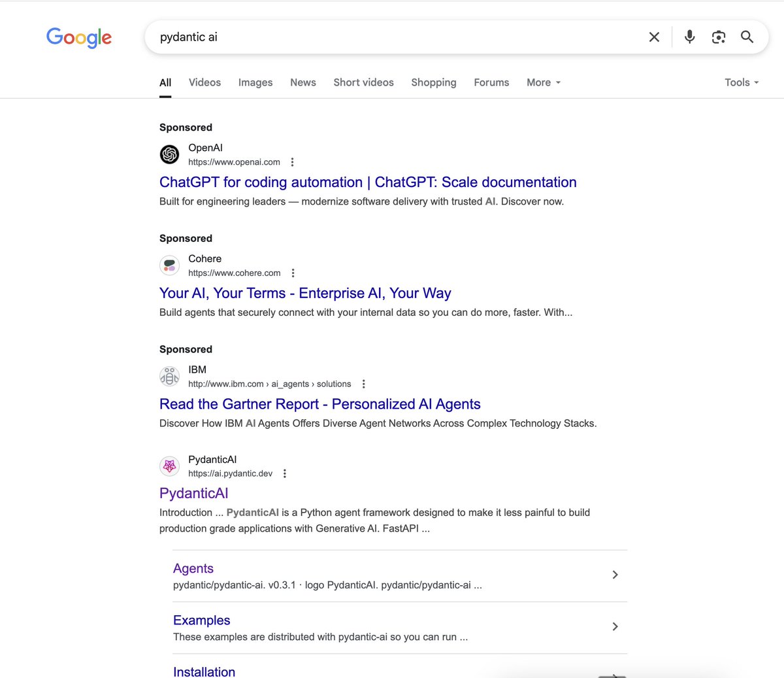The height and width of the screenshot is (678, 784).
Task: Click 'Discover How IBM AI Agents' description
Action: click(378, 424)
